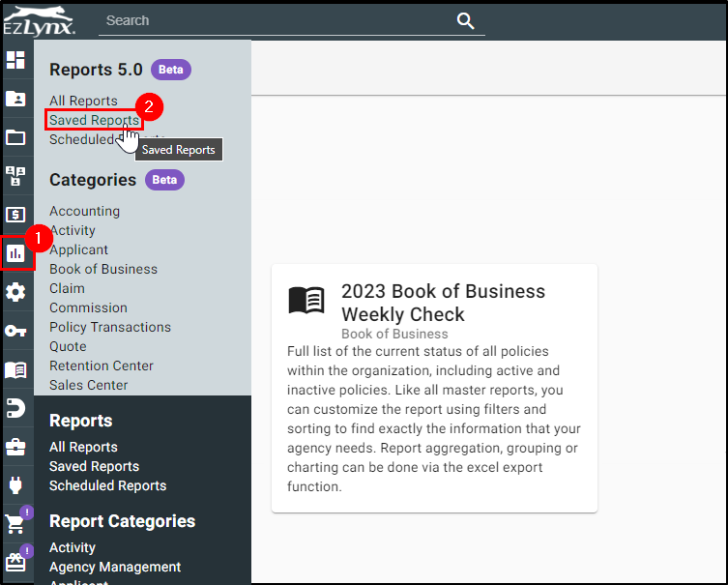Click the EZLynx logo
The height and width of the screenshot is (585, 728).
39,21
